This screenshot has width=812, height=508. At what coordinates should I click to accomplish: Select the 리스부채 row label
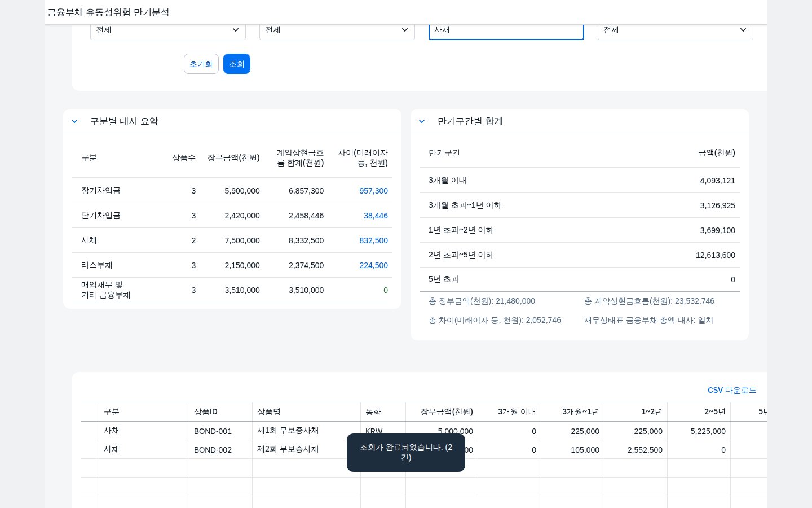(97, 265)
